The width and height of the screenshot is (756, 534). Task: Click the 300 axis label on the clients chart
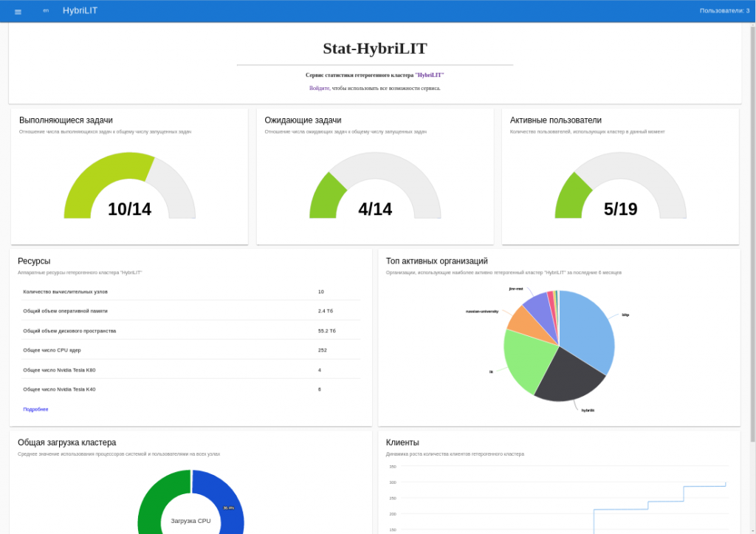pyautogui.click(x=393, y=482)
